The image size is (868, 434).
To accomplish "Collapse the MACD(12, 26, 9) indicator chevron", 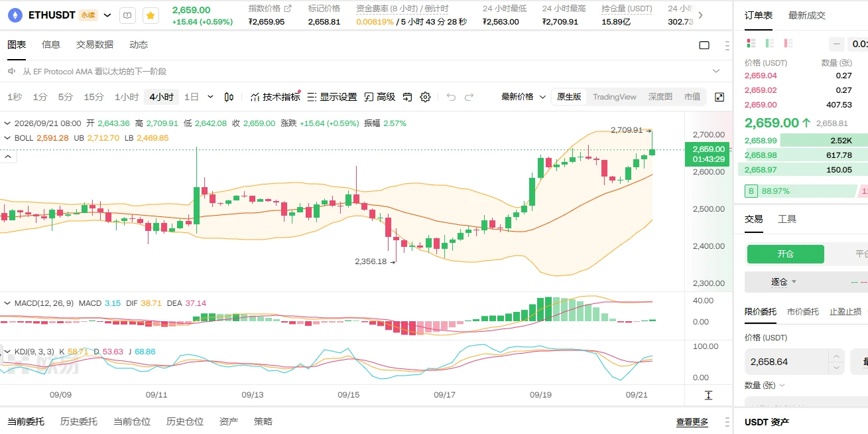I will (7, 303).
